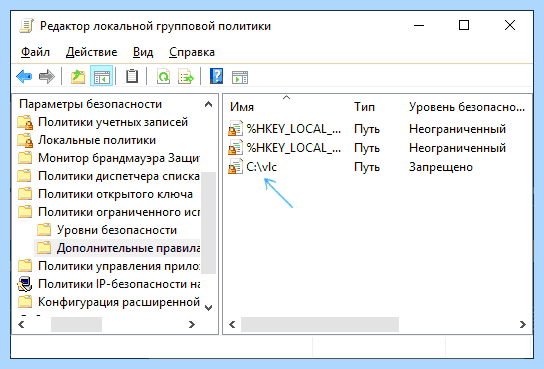The width and height of the screenshot is (544, 369).
Task: Click tree pane horizontal scrollbar thumb
Action: [76, 325]
